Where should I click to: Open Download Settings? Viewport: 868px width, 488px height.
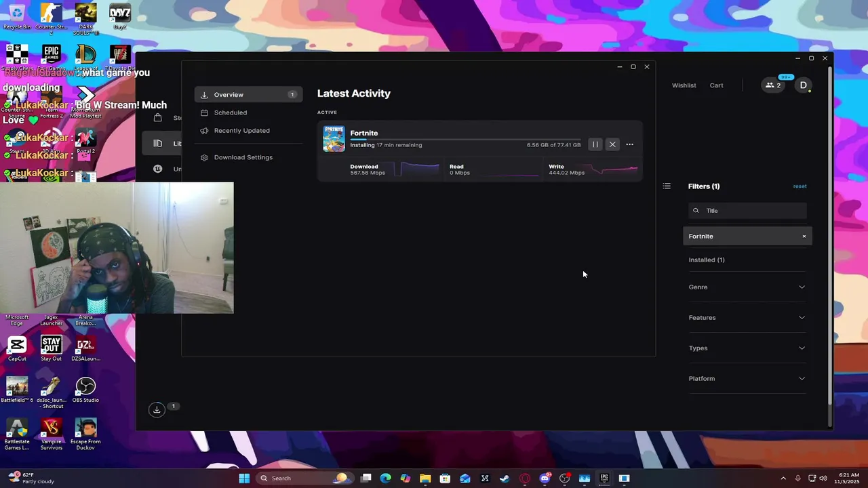pyautogui.click(x=243, y=157)
